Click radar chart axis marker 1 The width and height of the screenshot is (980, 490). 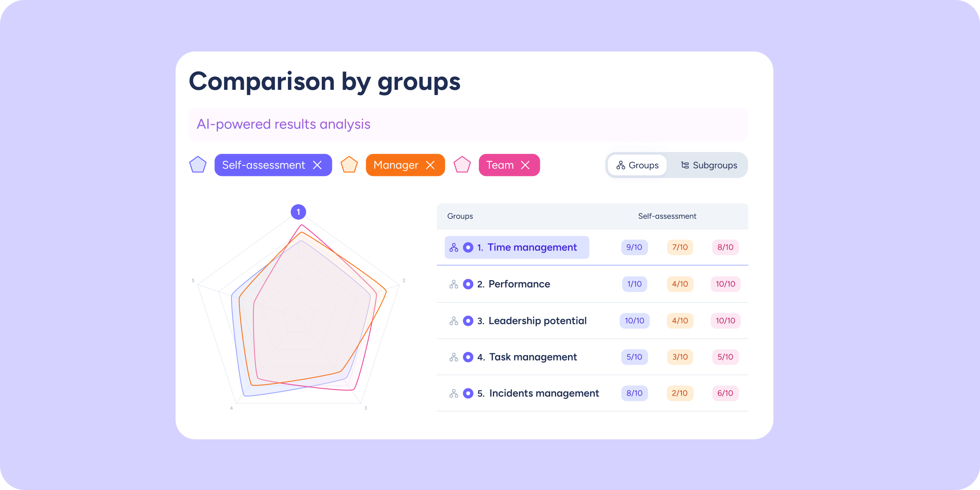pos(298,212)
